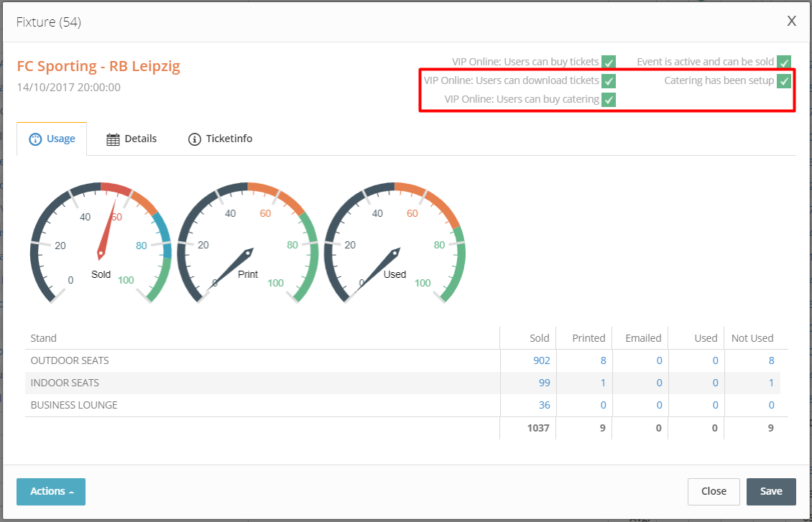
Task: Close the Fixture dialog with X
Action: (791, 22)
